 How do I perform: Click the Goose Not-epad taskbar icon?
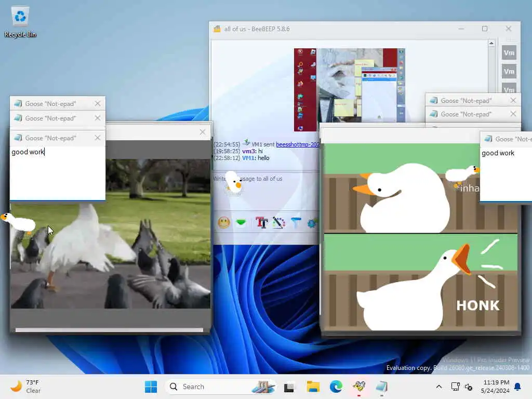point(382,387)
